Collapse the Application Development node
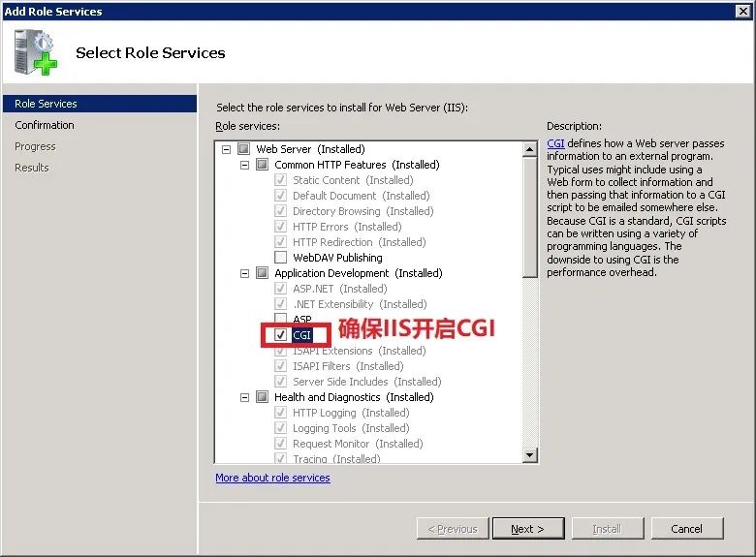 pos(244,273)
